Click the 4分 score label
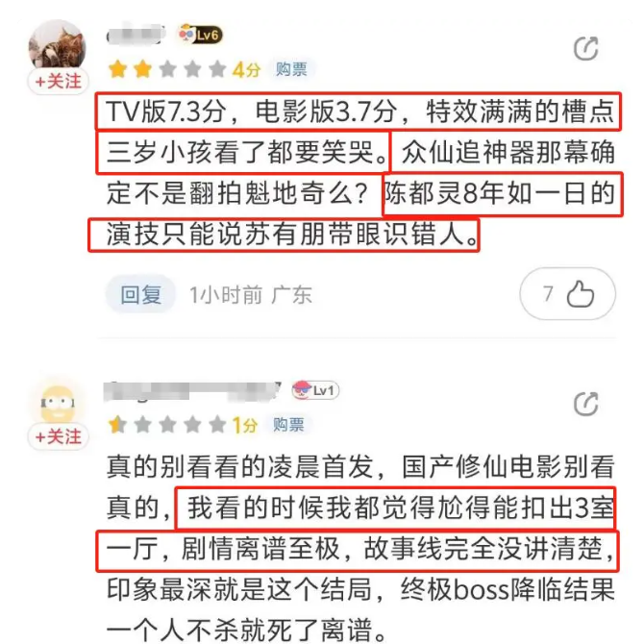The width and height of the screenshot is (644, 644). (246, 69)
